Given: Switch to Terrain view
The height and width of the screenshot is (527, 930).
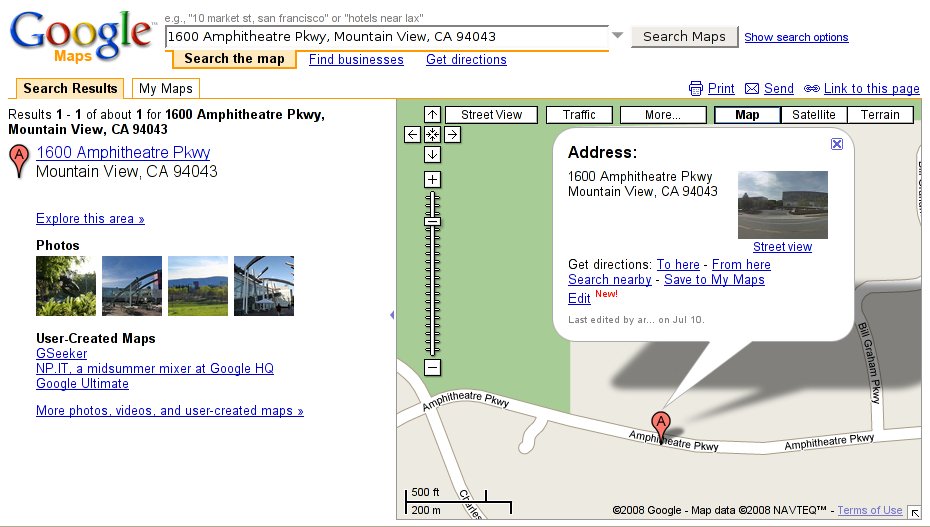Looking at the screenshot, I should [880, 115].
